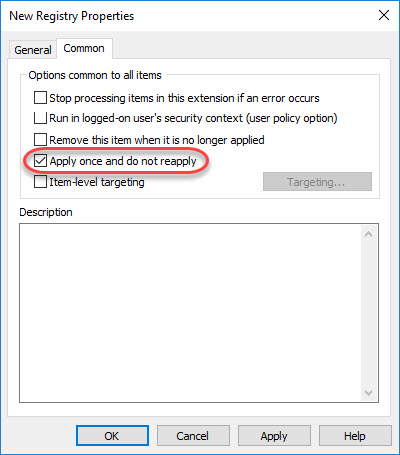Uncheck Apply once and do not reapply
The height and width of the screenshot is (455, 400).
40,161
